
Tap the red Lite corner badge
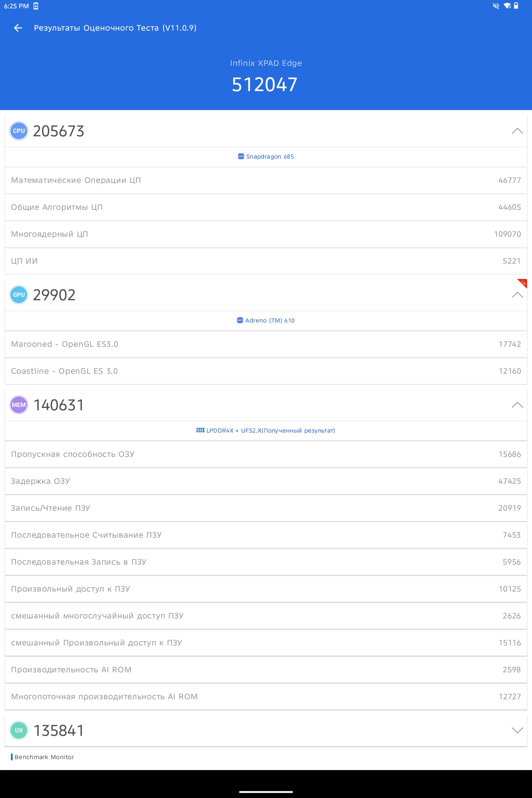point(523,283)
